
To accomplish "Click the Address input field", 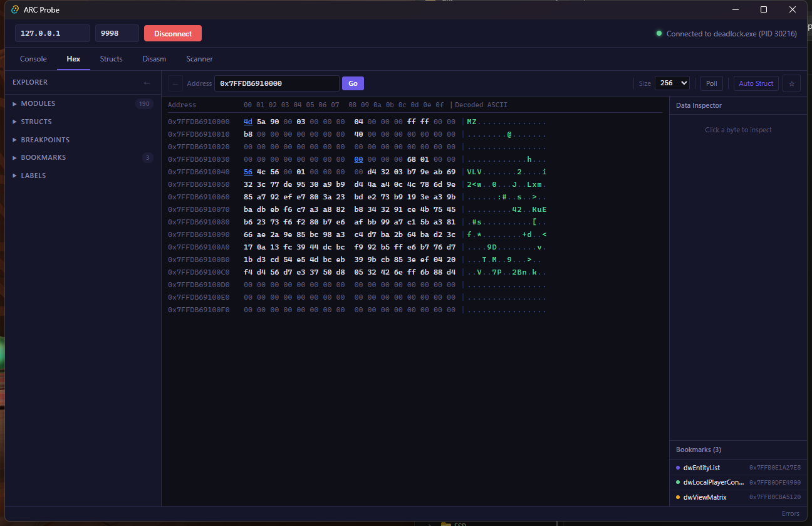I will pos(277,83).
